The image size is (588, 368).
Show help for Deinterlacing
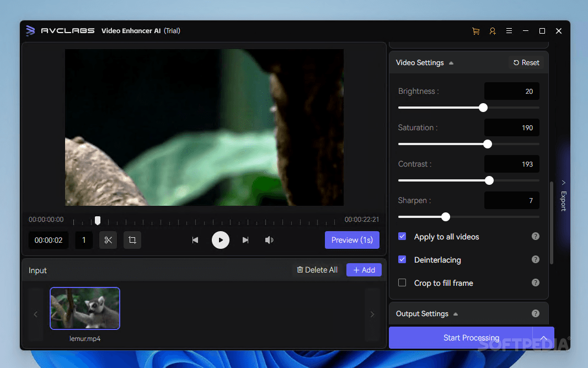click(536, 260)
